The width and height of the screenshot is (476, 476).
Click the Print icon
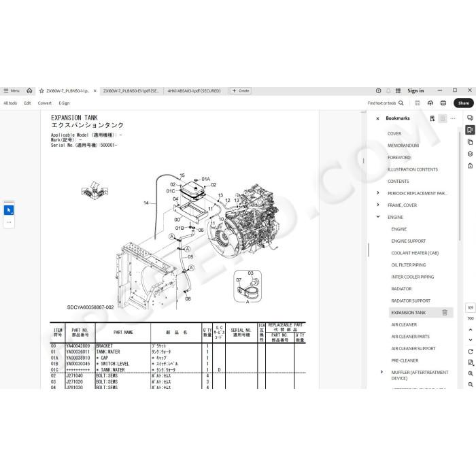[x=443, y=103]
